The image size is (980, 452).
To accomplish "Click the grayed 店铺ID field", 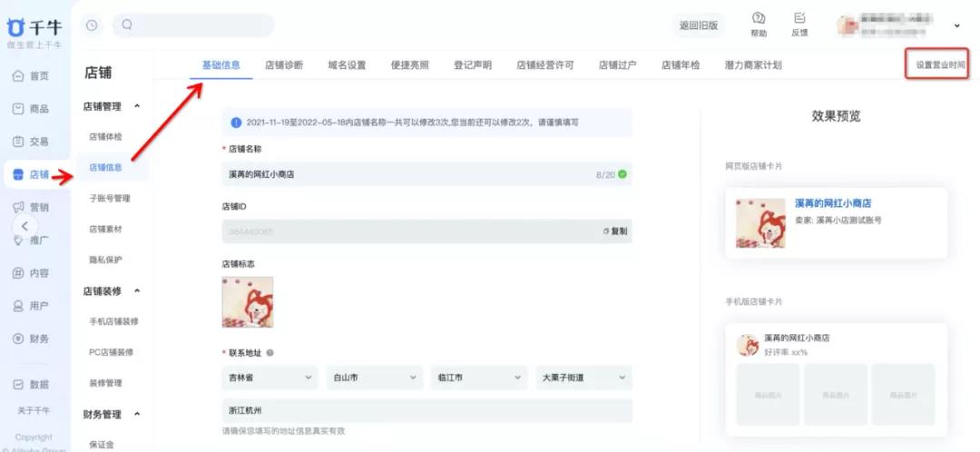I will tap(426, 231).
